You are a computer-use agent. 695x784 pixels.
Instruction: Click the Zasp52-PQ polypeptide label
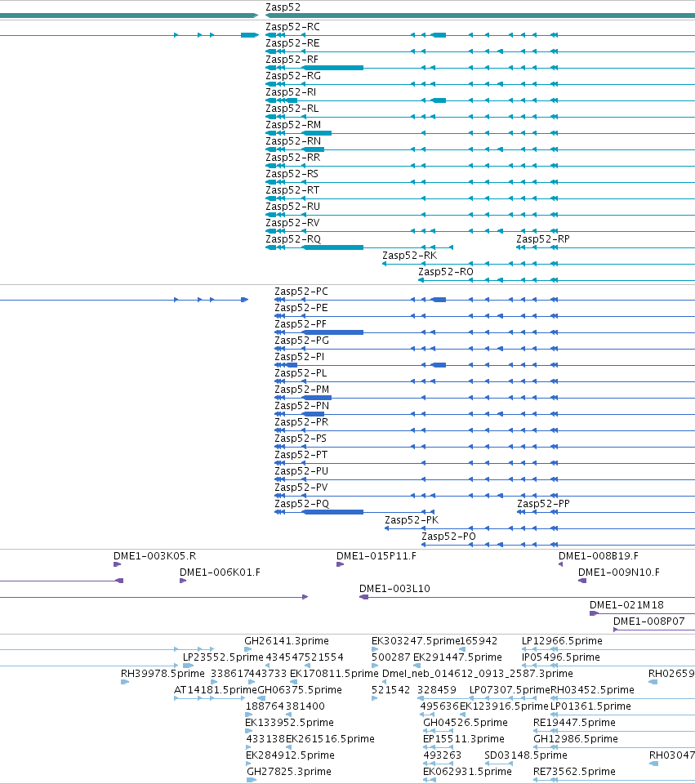[302, 504]
